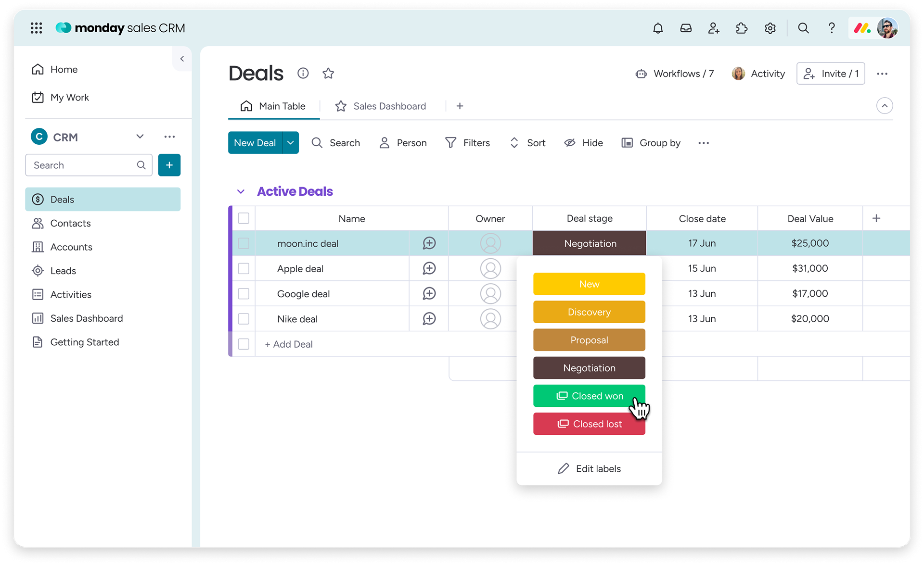Open the Deals board info icon
Viewport: 924px width, 565px height.
click(x=303, y=74)
